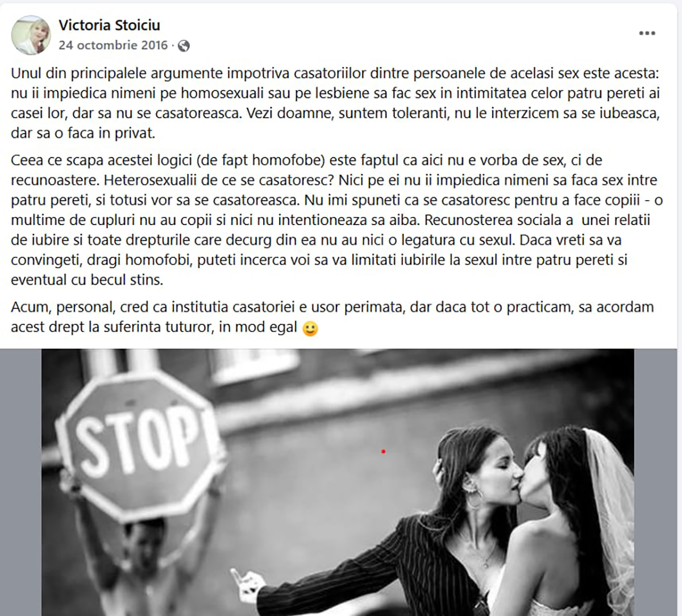This screenshot has height=616, width=682.
Task: Select the paragraph beginning "Ceea ce scapa"
Action: (x=336, y=220)
